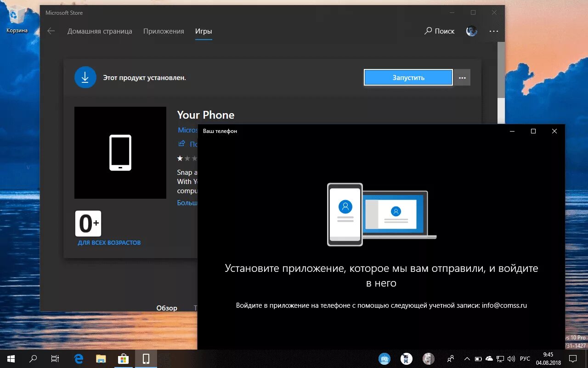The image size is (588, 368).
Task: Click the battery tray icon
Action: [x=478, y=359]
